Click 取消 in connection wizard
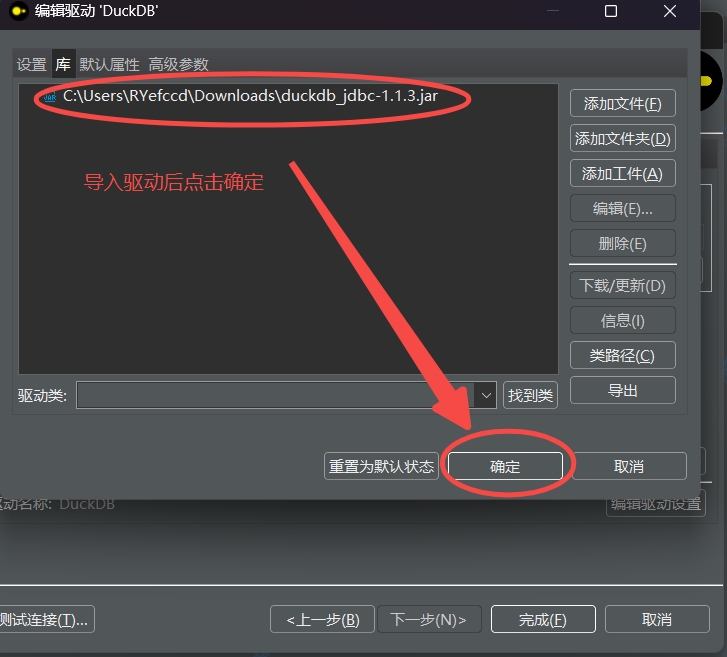This screenshot has width=727, height=657. click(657, 619)
